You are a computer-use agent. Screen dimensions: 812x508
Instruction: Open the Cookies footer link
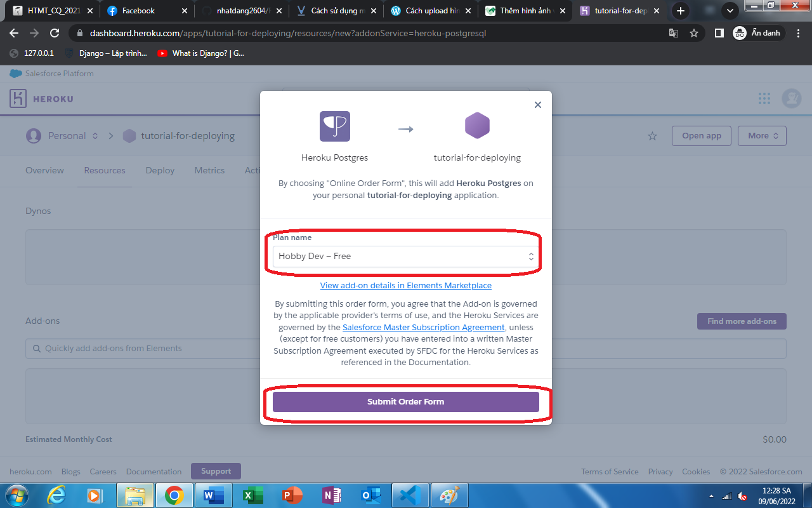(696, 472)
